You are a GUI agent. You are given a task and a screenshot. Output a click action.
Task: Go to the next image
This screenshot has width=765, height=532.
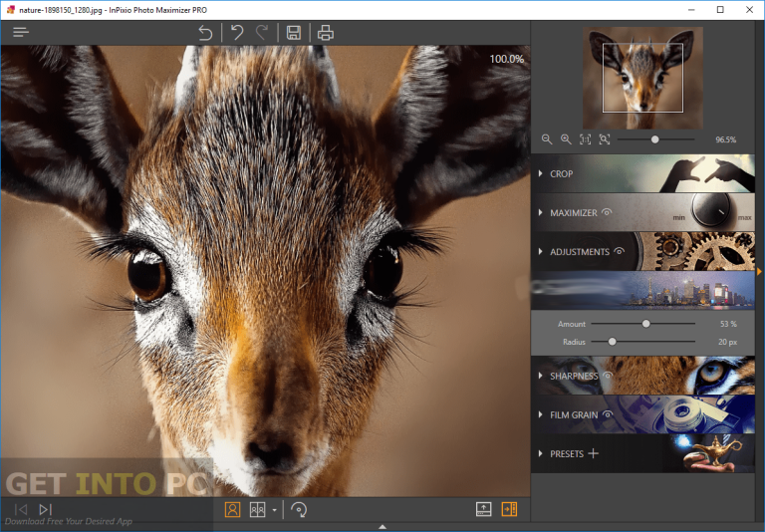45,509
